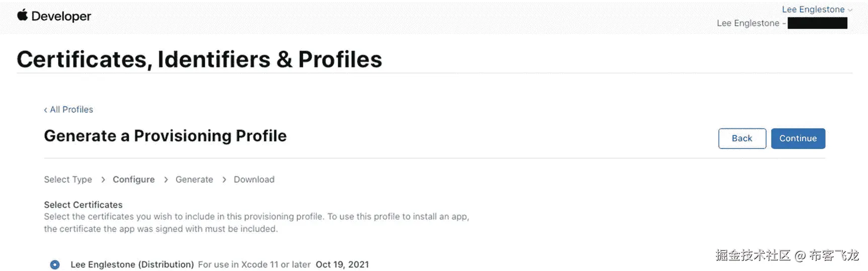Click the Lee Englestone (Distribution) label
This screenshot has width=868, height=271.
pyautogui.click(x=132, y=264)
